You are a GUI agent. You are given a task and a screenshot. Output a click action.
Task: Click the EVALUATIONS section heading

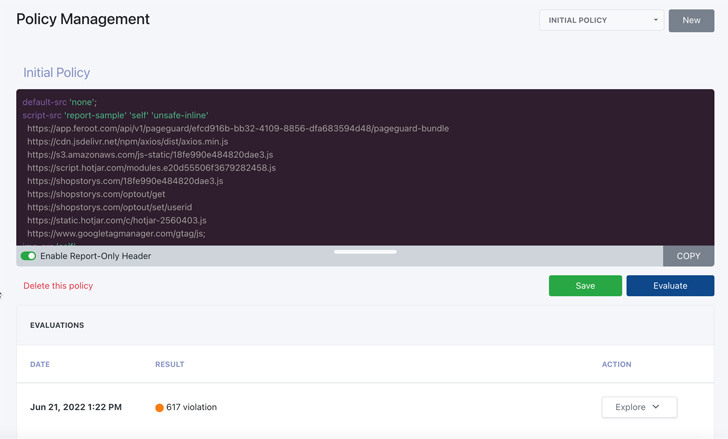click(x=57, y=325)
